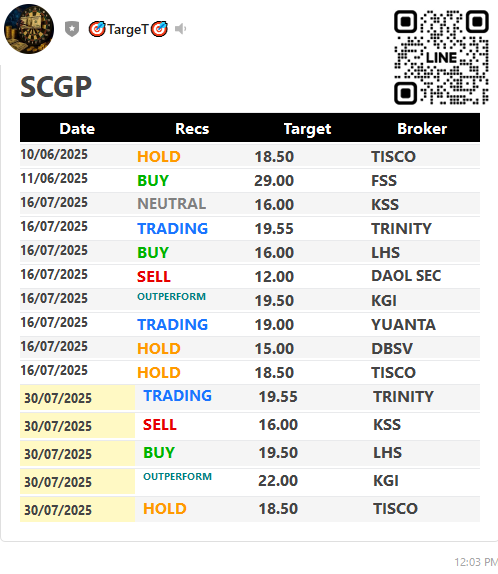Screen dimensions: 498x574
Task: Click the dart target emoji after TargeT
Action: point(159,29)
